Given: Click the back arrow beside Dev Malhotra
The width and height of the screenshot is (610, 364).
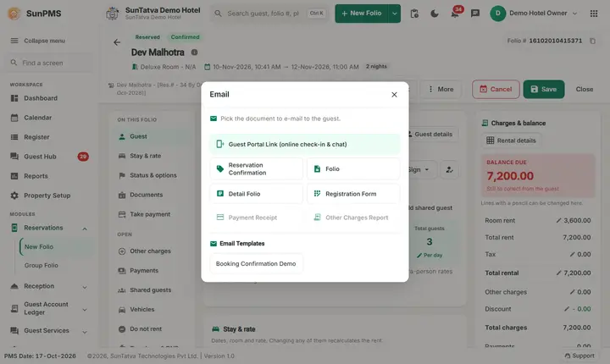Looking at the screenshot, I should coord(117,42).
